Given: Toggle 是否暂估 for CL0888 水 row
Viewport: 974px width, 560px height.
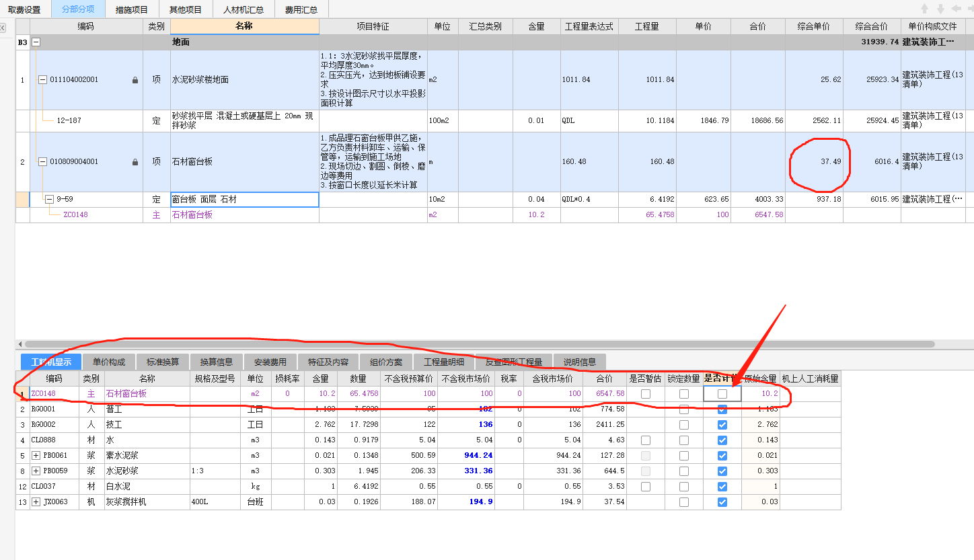Looking at the screenshot, I should 646,440.
